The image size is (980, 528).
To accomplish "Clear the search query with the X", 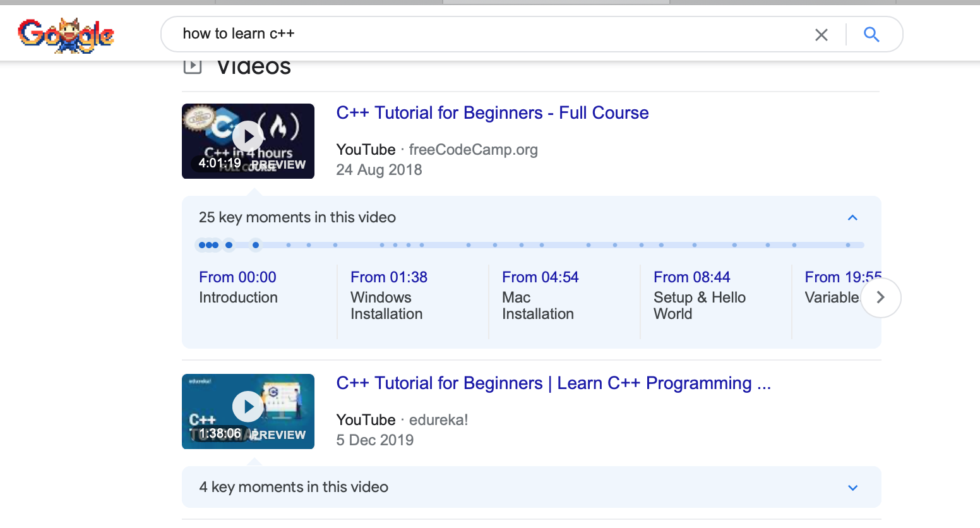I will 821,35.
